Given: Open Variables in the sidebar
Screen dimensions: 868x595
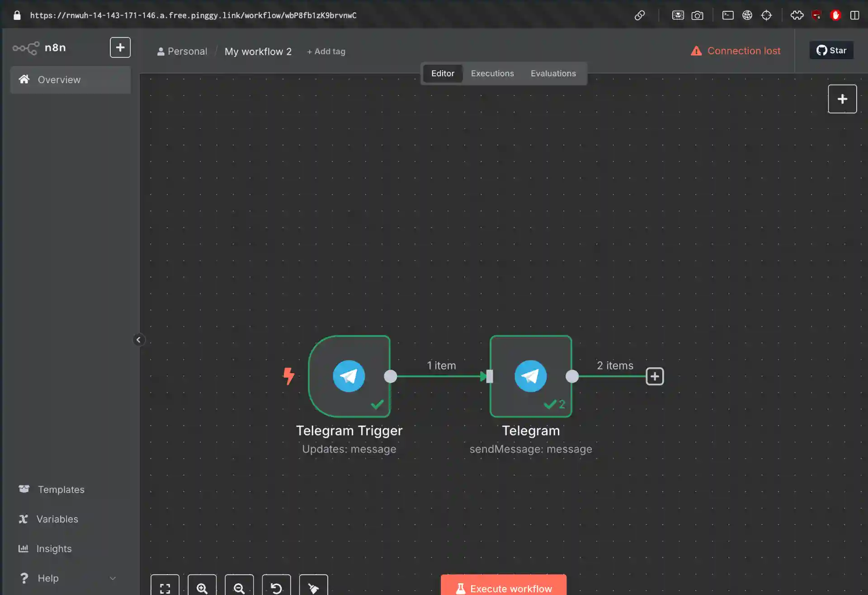Looking at the screenshot, I should click(57, 519).
